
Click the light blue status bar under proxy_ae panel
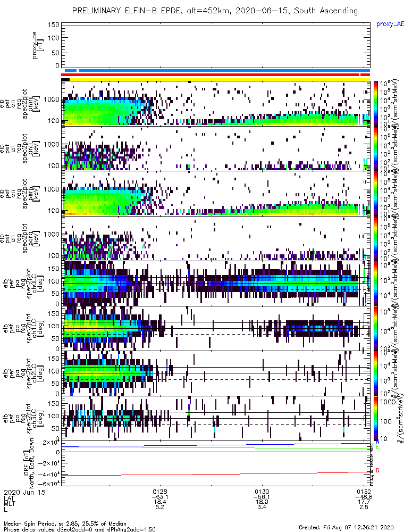pos(217,71)
